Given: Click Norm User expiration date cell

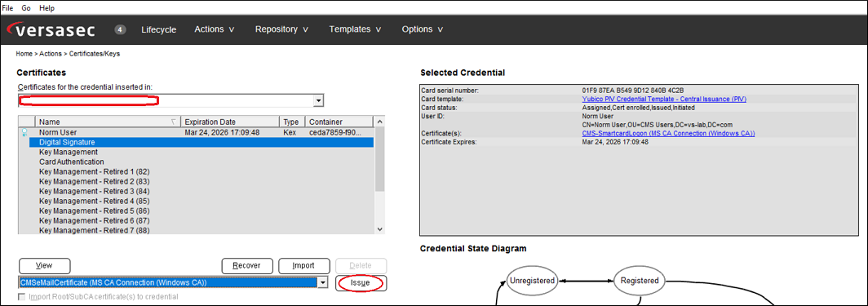Looking at the screenshot, I should [221, 133].
